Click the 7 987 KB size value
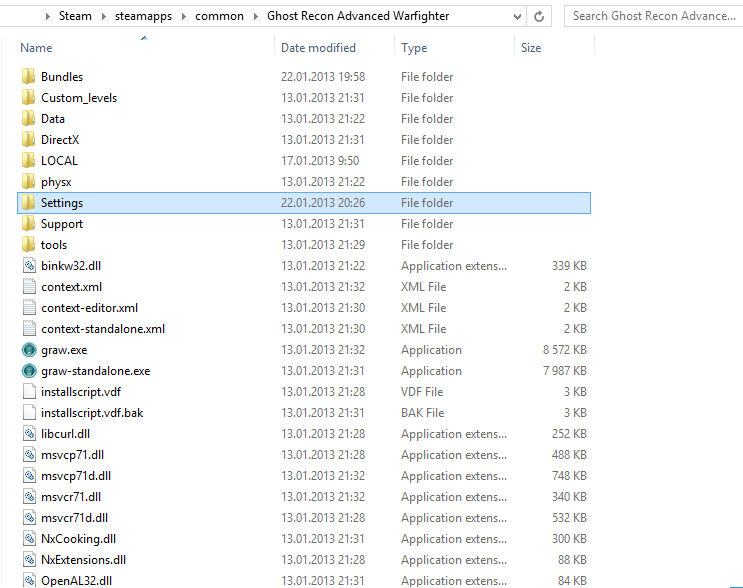The image size is (743, 588). [564, 371]
